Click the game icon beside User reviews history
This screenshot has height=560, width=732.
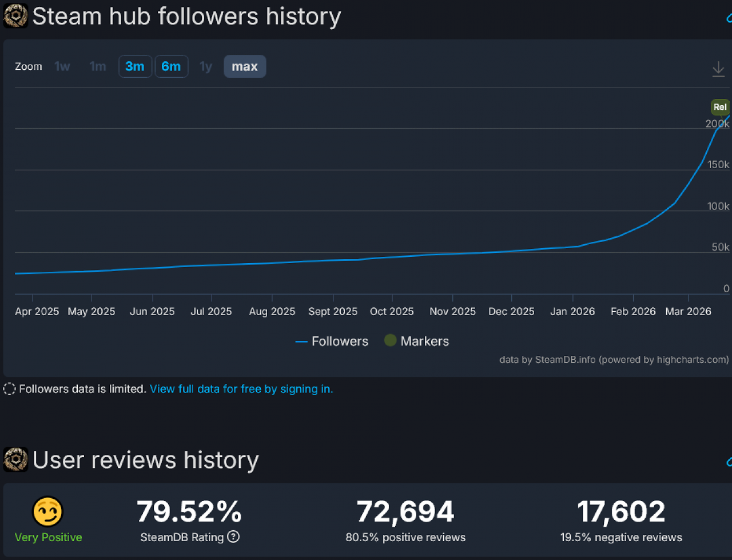click(15, 459)
